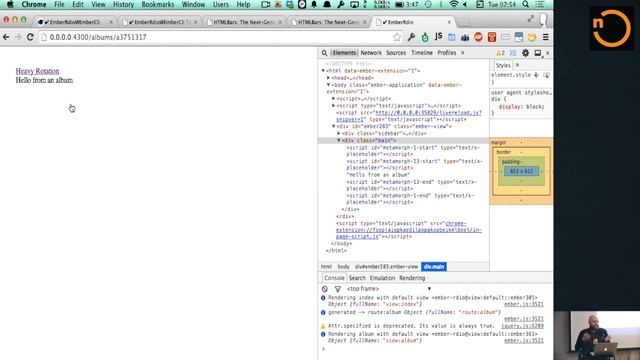The height and width of the screenshot is (360, 640).
Task: Click the clear console icon
Action: 324,289
